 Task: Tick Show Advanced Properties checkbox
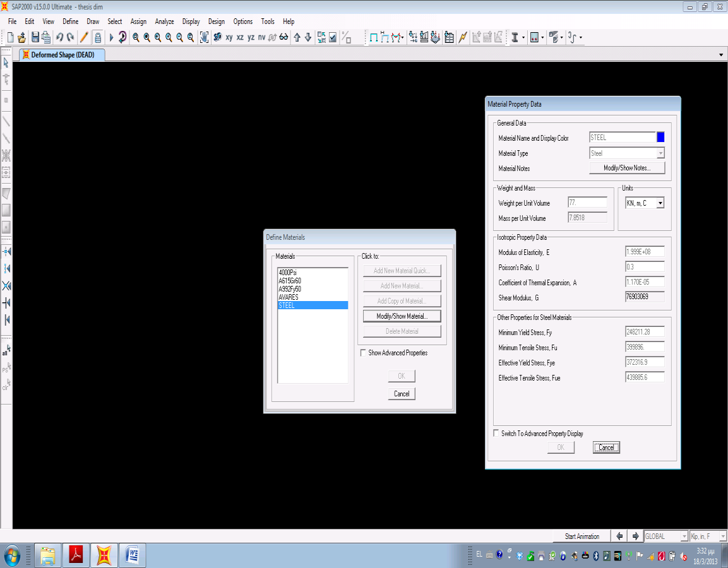pos(363,353)
